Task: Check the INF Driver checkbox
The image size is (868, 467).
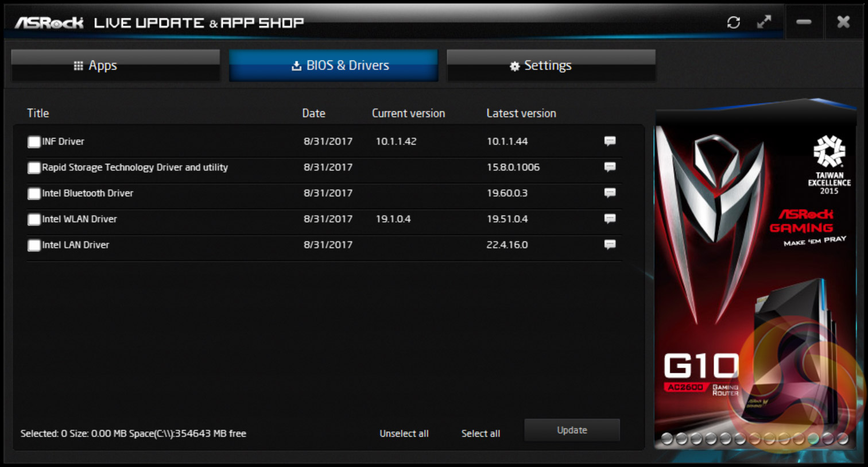Action: pos(34,142)
